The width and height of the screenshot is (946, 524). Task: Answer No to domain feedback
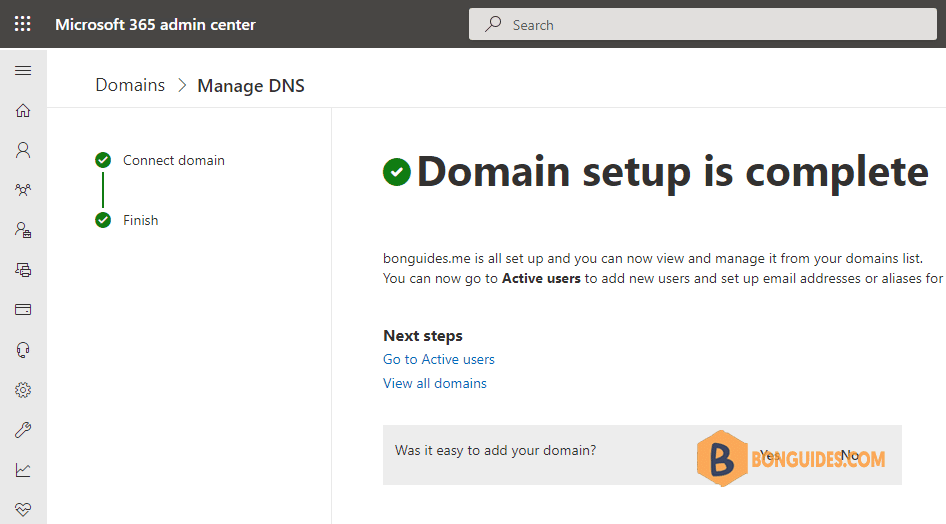[x=849, y=455]
